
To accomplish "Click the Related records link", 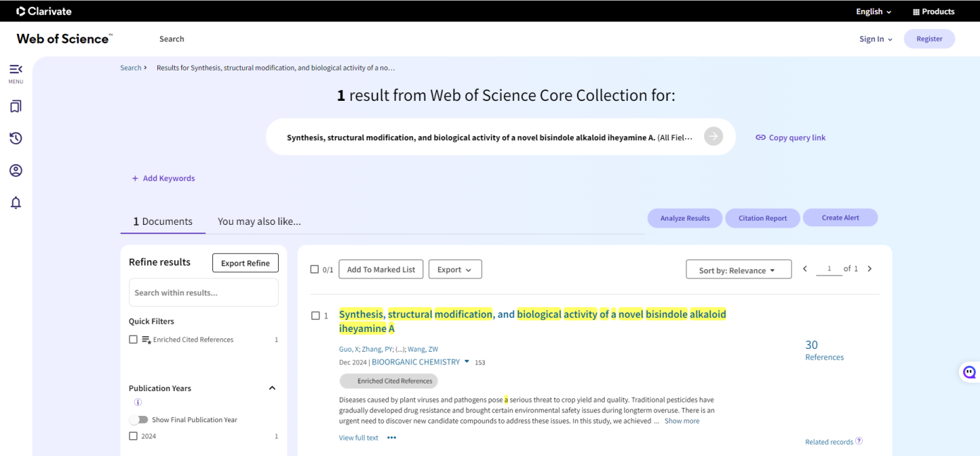I will tap(829, 442).
